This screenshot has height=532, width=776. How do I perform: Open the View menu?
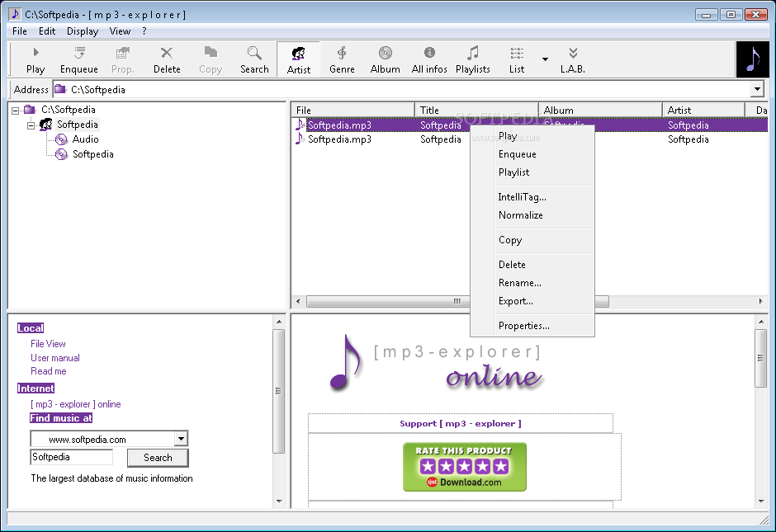[x=120, y=31]
